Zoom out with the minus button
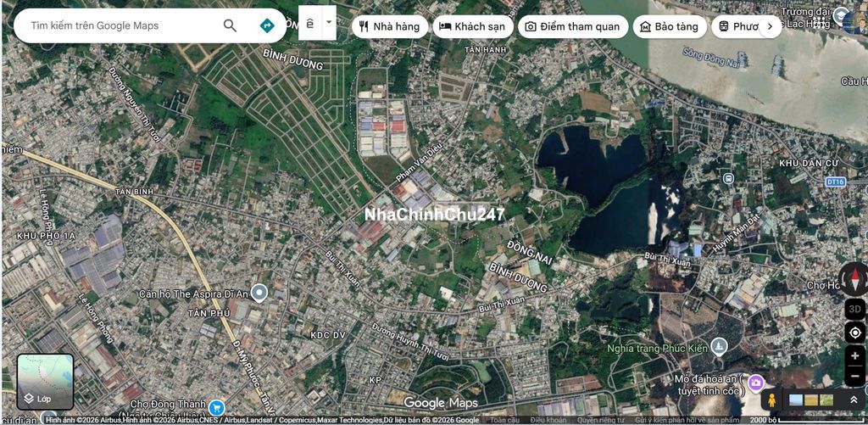This screenshot has height=425, width=868. pyautogui.click(x=854, y=376)
